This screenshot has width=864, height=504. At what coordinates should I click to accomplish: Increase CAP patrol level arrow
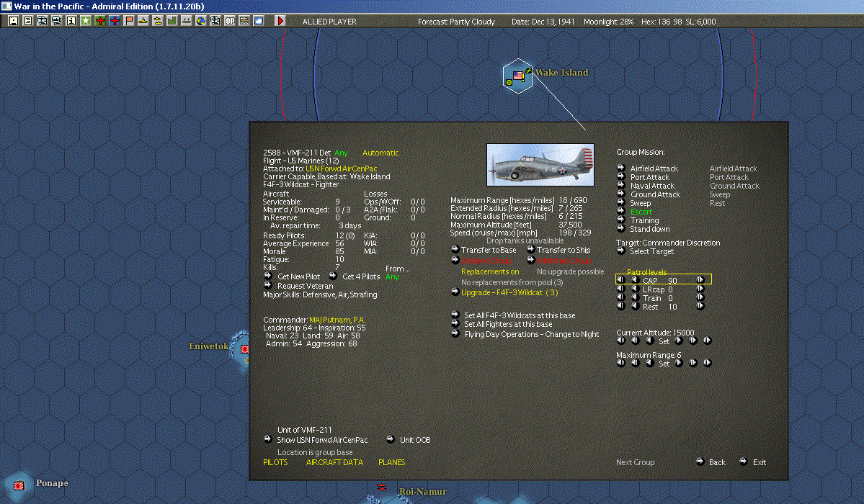pyautogui.click(x=700, y=280)
